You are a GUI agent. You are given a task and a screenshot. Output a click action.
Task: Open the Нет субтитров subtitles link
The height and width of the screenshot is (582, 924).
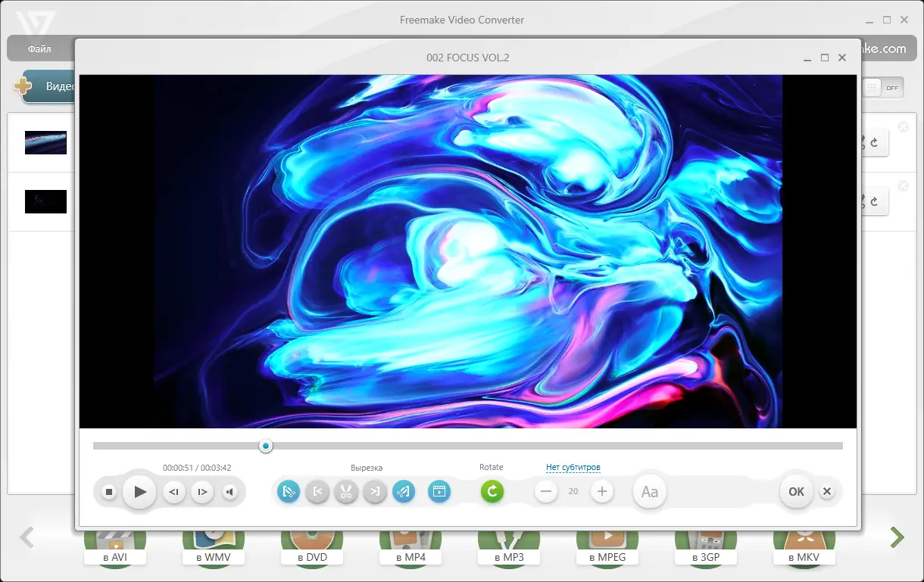[x=573, y=468]
